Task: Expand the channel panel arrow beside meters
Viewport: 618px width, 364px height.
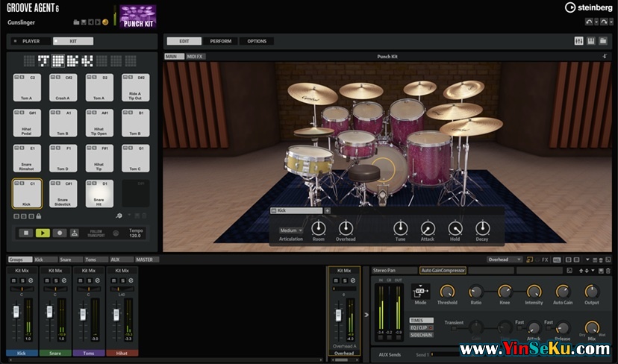Action: point(366,314)
